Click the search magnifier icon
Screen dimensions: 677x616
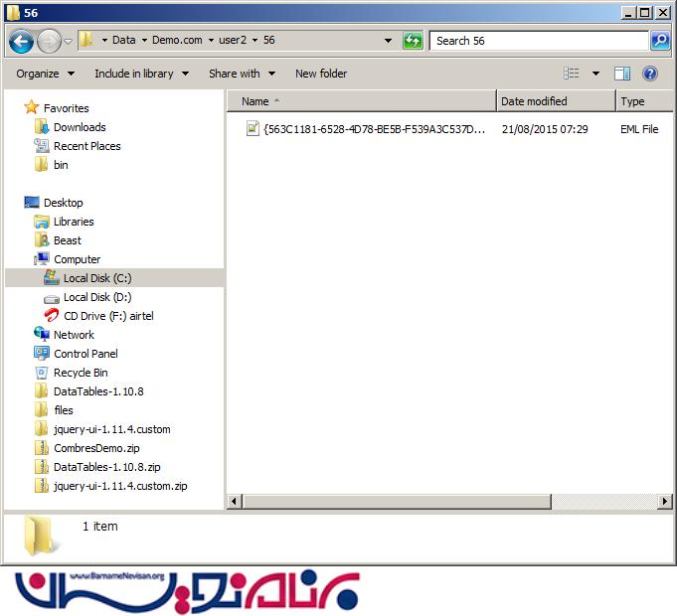[x=660, y=41]
